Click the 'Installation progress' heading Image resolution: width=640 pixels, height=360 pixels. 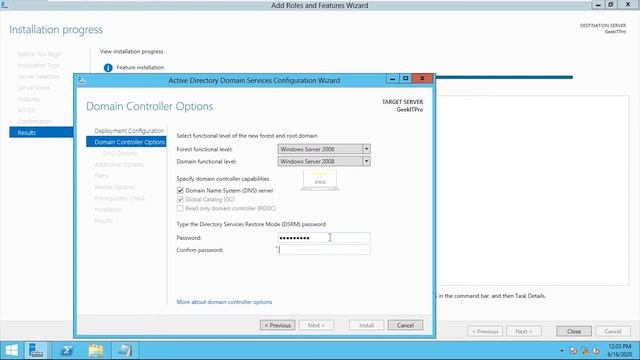click(x=56, y=30)
